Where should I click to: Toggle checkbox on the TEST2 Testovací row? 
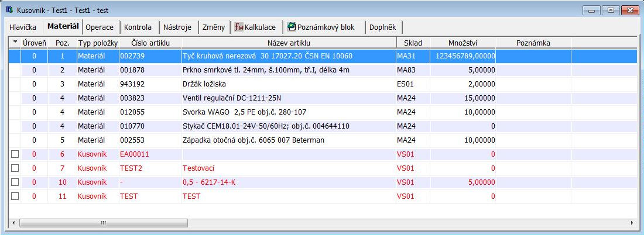[15, 168]
